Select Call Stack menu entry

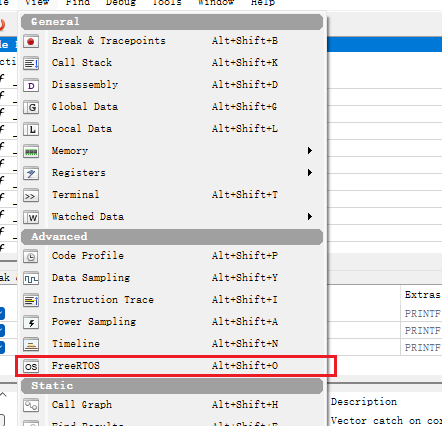pyautogui.click(x=172, y=63)
